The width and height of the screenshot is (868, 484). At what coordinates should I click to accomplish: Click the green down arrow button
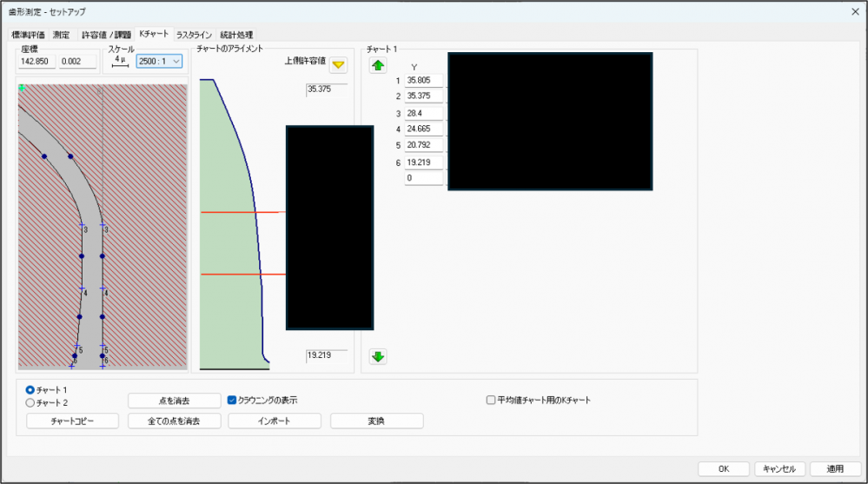click(x=378, y=356)
